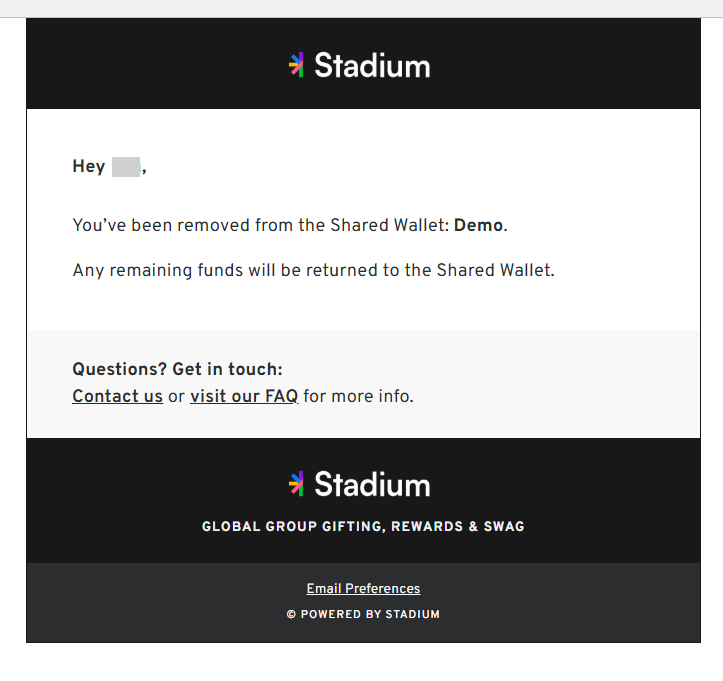Open the Contact us link
The height and width of the screenshot is (681, 723).
[118, 396]
